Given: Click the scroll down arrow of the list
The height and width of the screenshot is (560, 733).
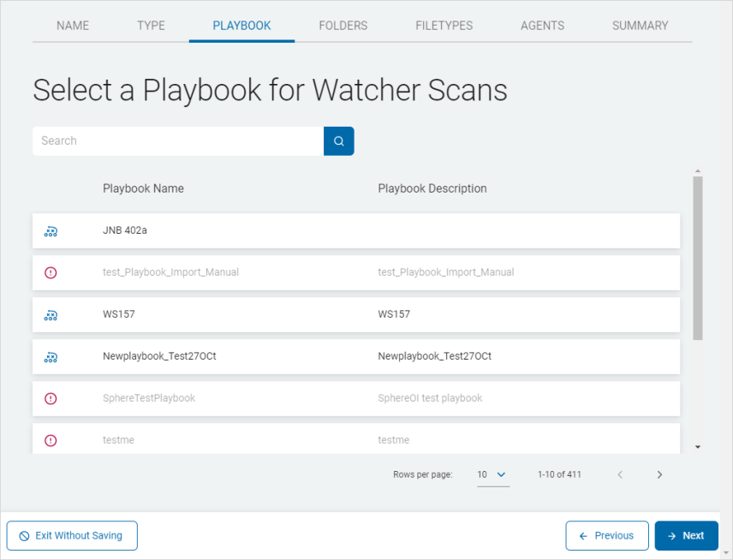Looking at the screenshot, I should pyautogui.click(x=697, y=446).
